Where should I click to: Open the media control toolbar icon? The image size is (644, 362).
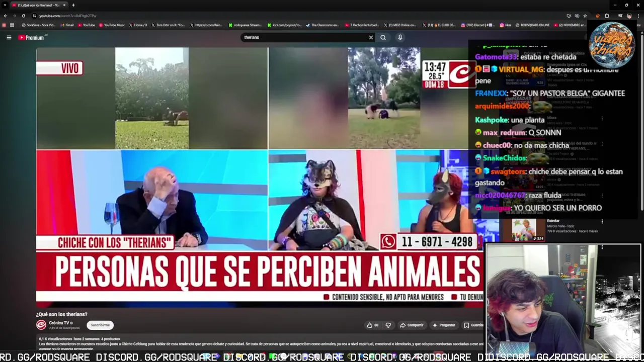[620, 16]
